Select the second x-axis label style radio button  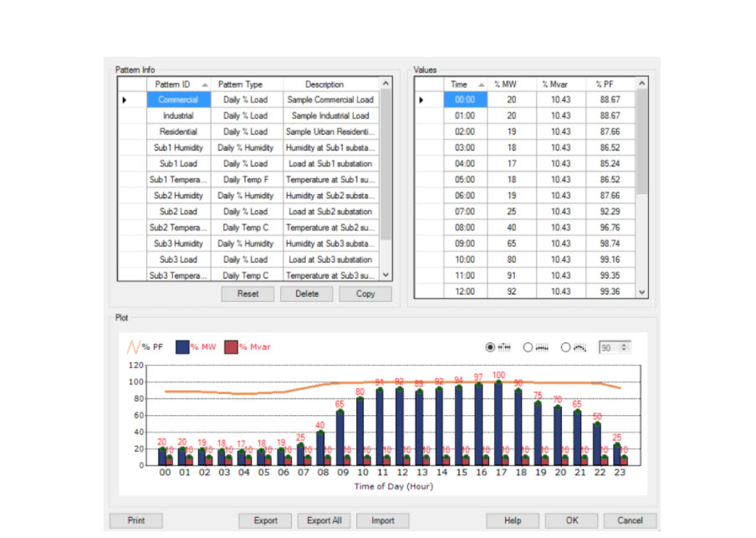(x=529, y=346)
